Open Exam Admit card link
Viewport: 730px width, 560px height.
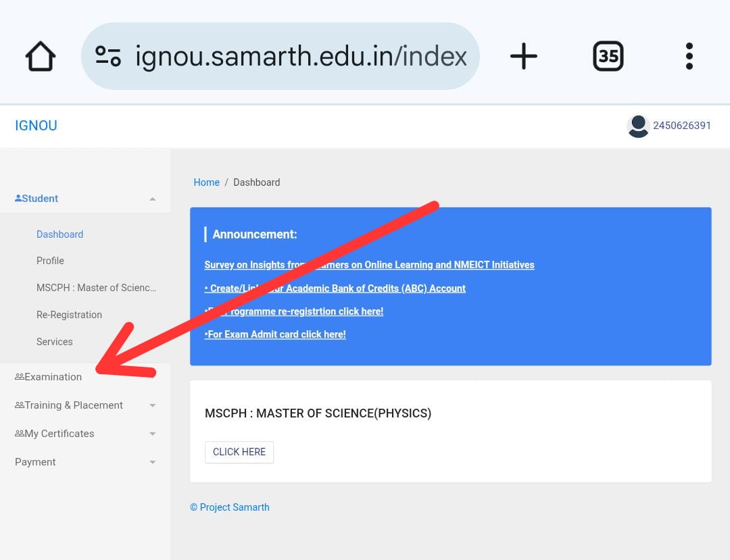click(x=275, y=334)
